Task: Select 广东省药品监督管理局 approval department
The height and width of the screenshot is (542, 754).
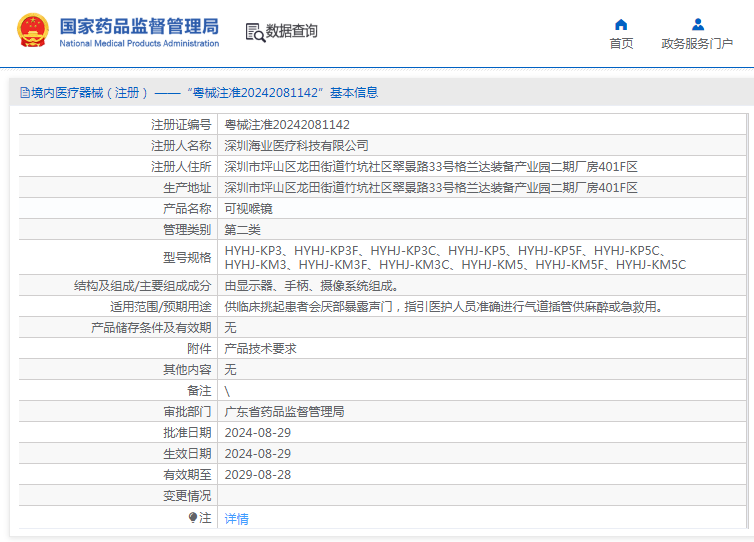Action: [x=284, y=412]
